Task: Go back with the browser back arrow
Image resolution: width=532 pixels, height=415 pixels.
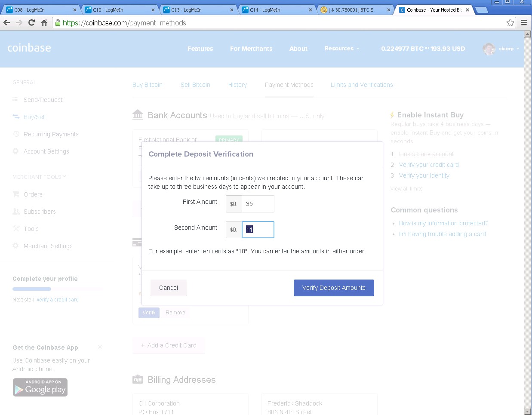Action: [x=6, y=23]
